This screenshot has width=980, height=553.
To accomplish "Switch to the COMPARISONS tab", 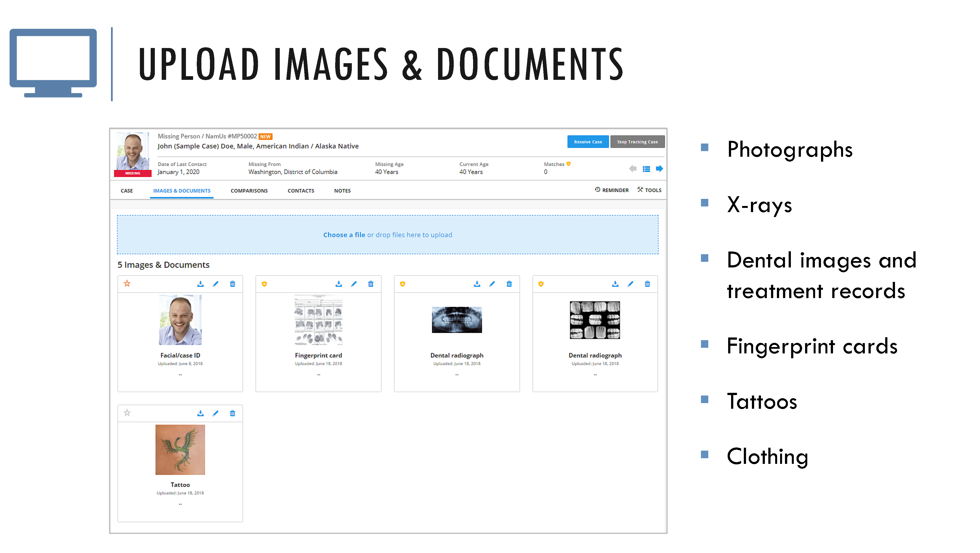I will point(249,191).
